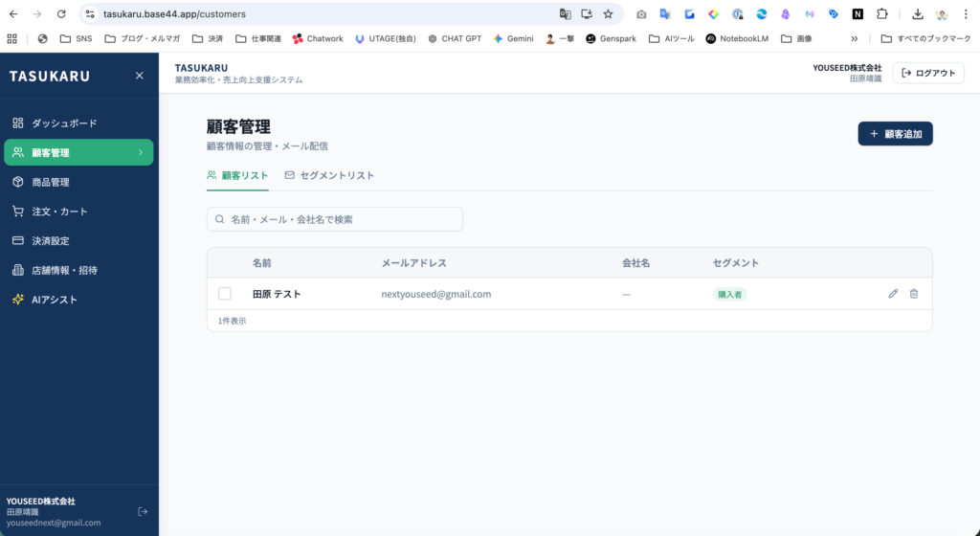The width and height of the screenshot is (980, 536).
Task: Select the 顧客リスト tab
Action: 237,176
